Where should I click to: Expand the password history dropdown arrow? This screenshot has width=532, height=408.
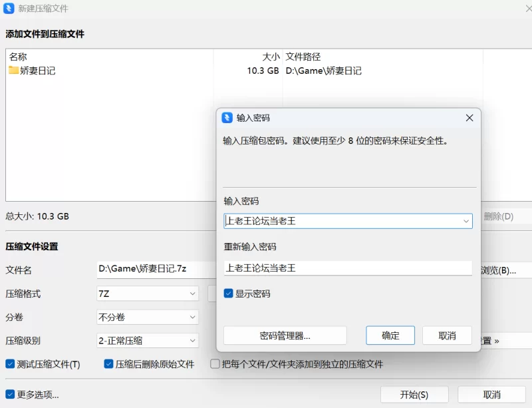466,221
